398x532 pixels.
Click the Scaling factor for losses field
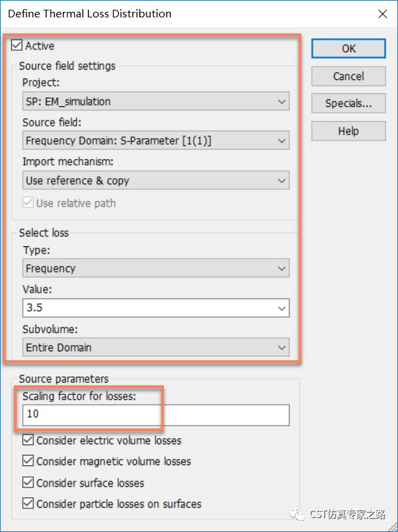(x=156, y=414)
